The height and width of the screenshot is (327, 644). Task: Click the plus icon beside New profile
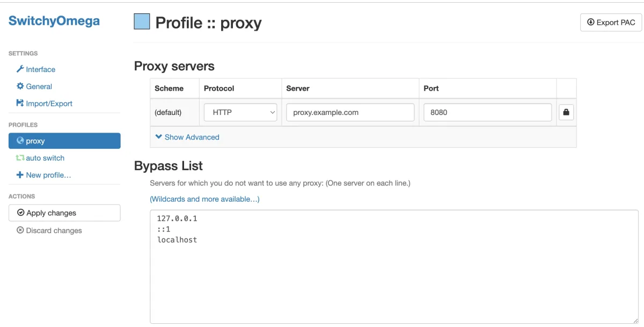[x=20, y=175]
